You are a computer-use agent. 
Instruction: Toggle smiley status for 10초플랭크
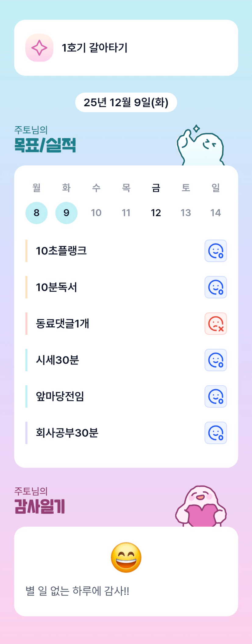pos(215,251)
